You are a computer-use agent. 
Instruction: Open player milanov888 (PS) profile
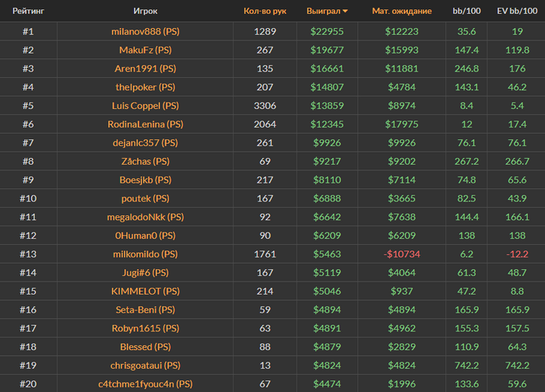(146, 31)
